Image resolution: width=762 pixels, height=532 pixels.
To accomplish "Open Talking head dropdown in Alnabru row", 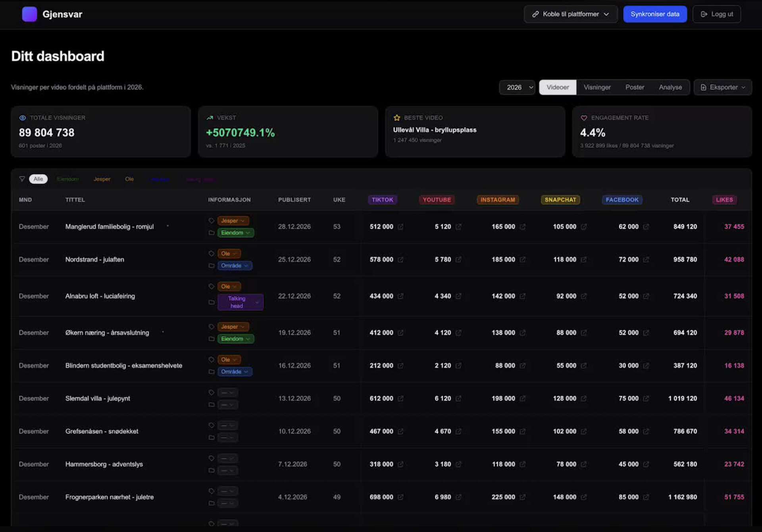I will [240, 302].
